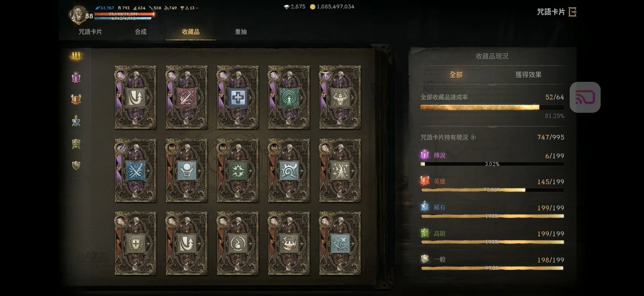Filter by gray common grade icon
Viewport: 644px width, 296px height.
[x=76, y=166]
